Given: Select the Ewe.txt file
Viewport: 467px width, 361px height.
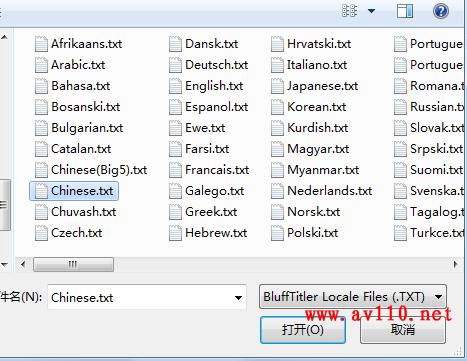Looking at the screenshot, I should (197, 128).
